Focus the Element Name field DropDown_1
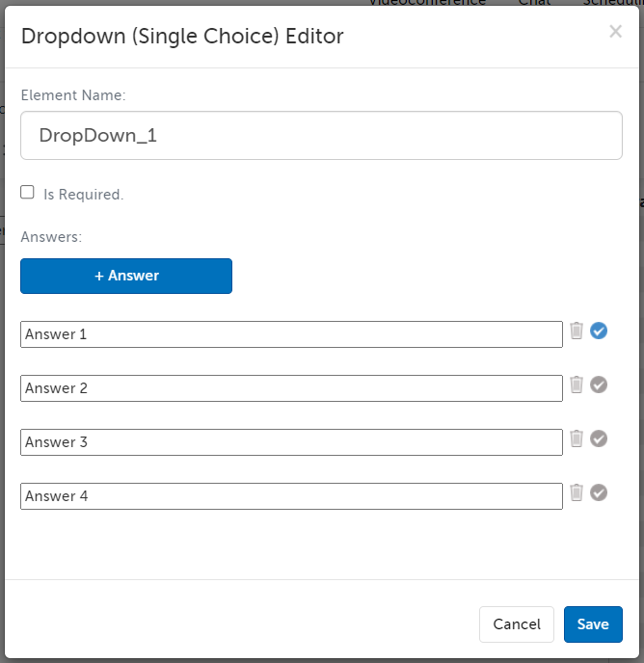Viewport: 644px width, 663px height. (x=321, y=136)
